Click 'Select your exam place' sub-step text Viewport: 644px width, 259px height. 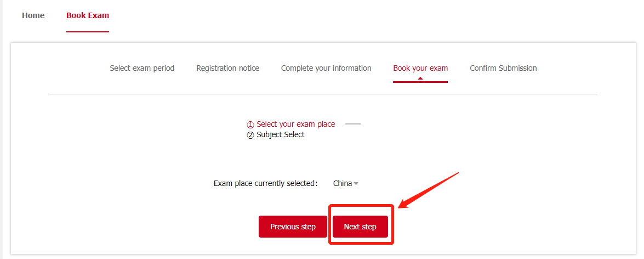pyautogui.click(x=295, y=124)
